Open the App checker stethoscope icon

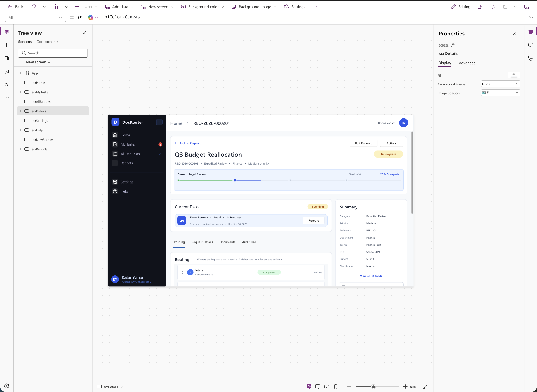coord(531,58)
